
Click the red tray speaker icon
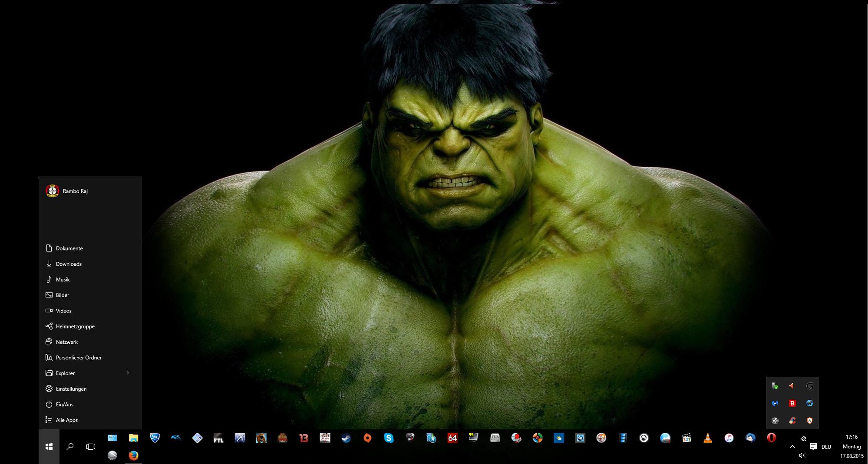(x=792, y=386)
